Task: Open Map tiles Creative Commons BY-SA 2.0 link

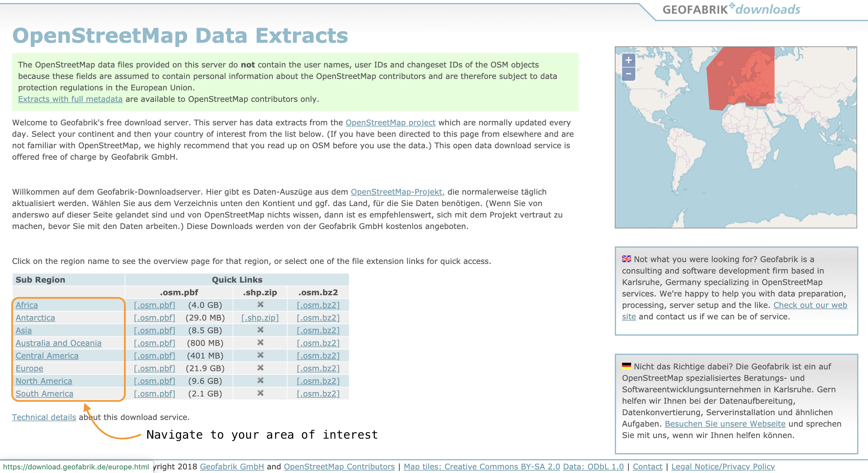Action: (482, 466)
